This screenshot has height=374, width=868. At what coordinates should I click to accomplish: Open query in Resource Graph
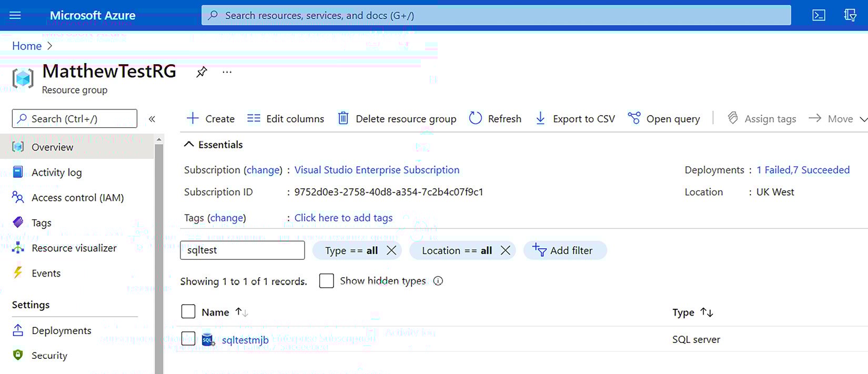(x=664, y=119)
